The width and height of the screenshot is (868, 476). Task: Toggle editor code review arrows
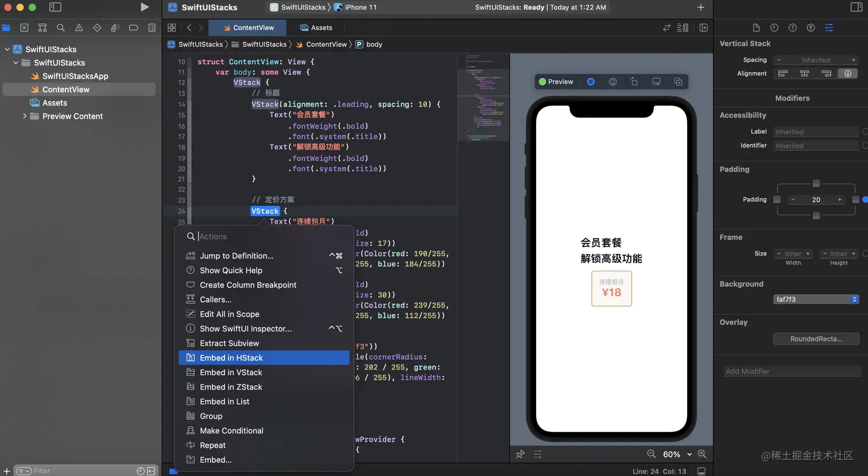[666, 28]
